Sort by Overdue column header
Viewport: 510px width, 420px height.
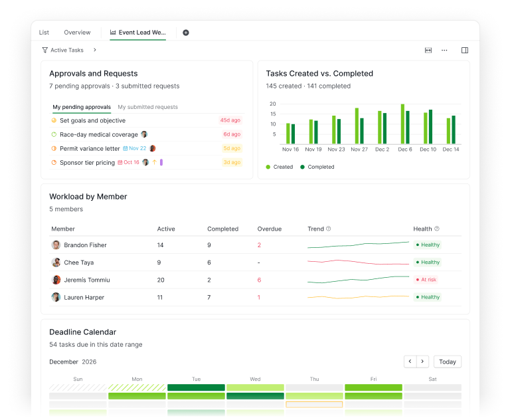[x=270, y=229]
